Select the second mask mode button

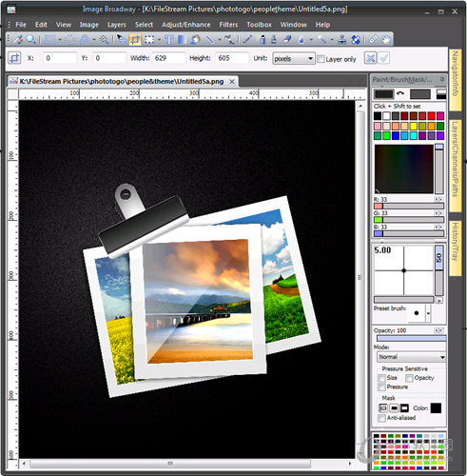coord(394,408)
